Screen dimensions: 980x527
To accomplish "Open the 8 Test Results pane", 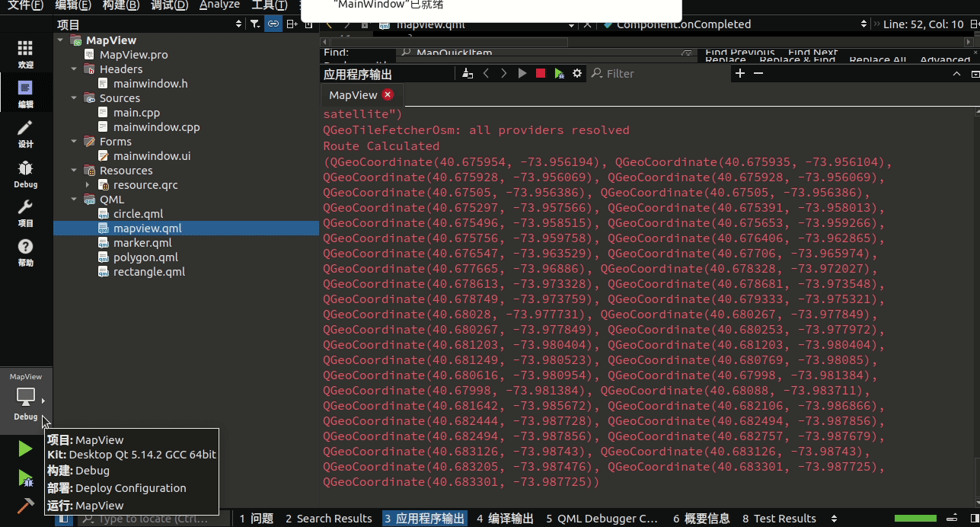I will tap(779, 519).
